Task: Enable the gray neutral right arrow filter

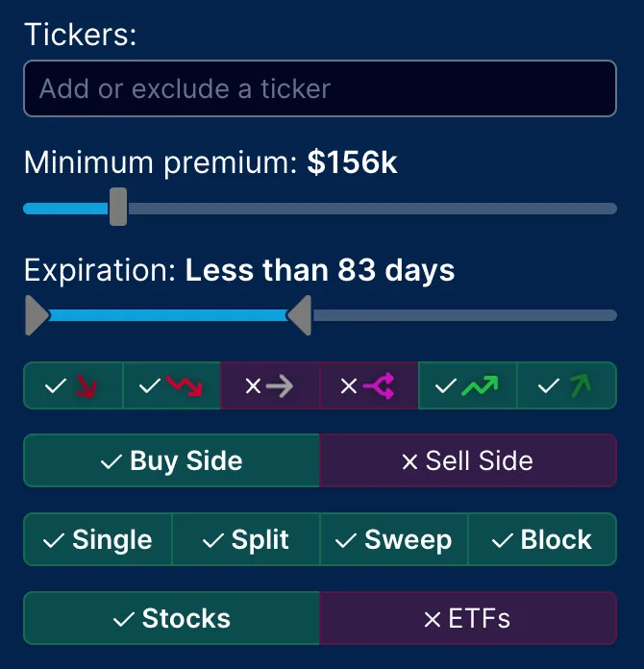Action: (270, 385)
